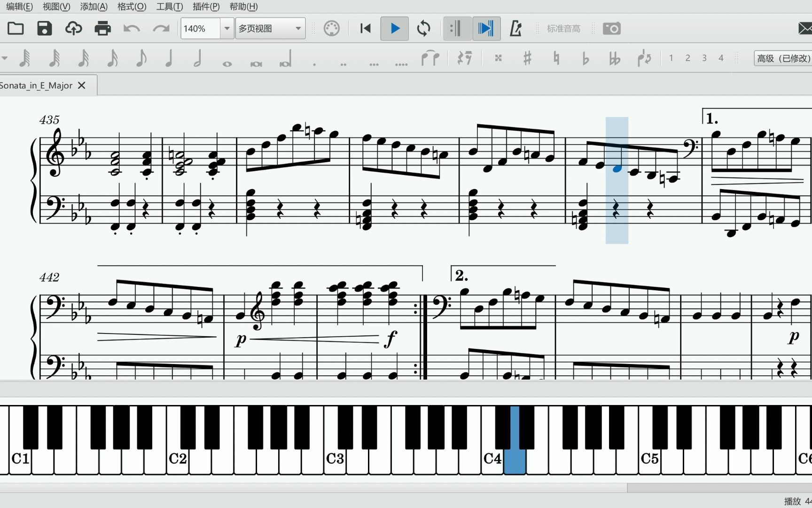The width and height of the screenshot is (812, 508).
Task: Toggle MIDI input button
Action: click(332, 29)
